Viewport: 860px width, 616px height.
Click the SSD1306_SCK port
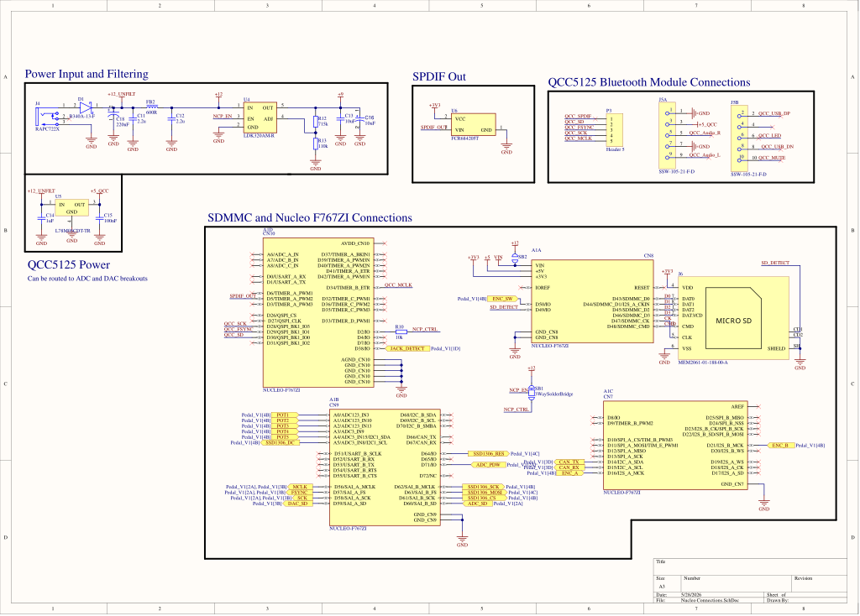483,488
